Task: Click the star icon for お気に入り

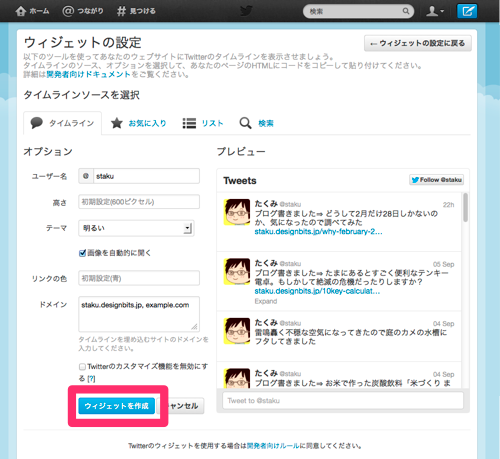Action: click(x=117, y=123)
